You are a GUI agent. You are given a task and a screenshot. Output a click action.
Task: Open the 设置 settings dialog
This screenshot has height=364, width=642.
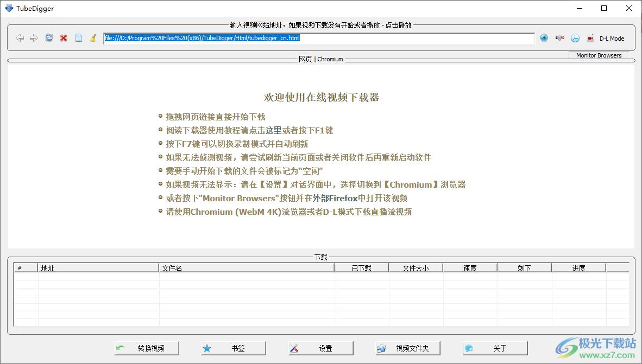[x=320, y=348]
